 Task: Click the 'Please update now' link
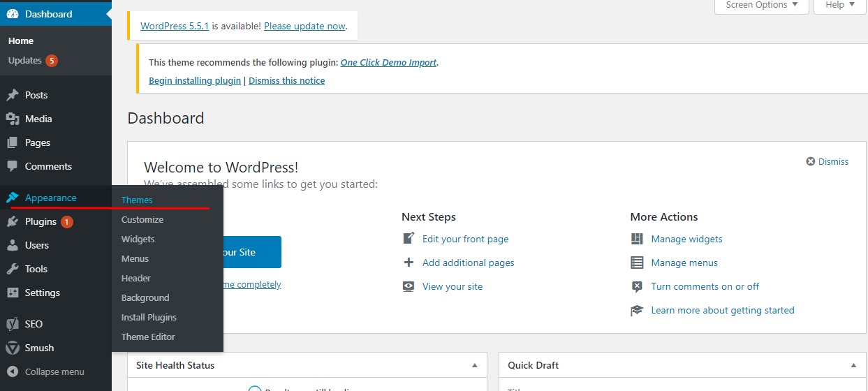pos(304,26)
